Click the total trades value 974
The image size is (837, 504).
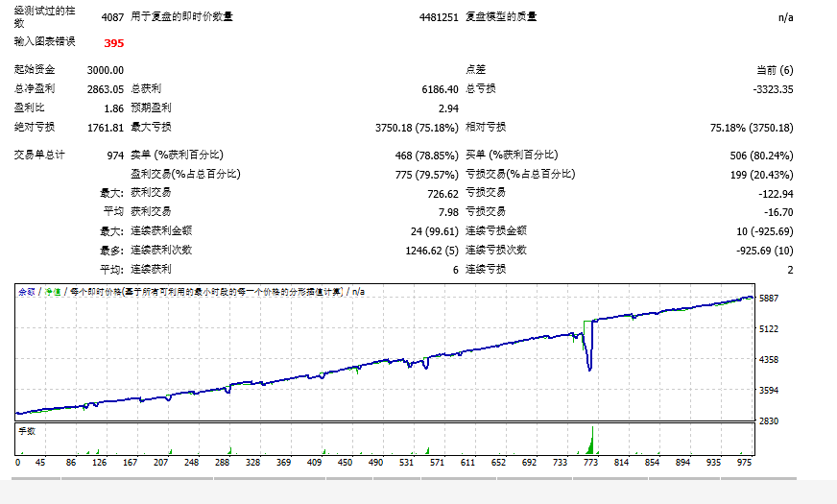(115, 156)
